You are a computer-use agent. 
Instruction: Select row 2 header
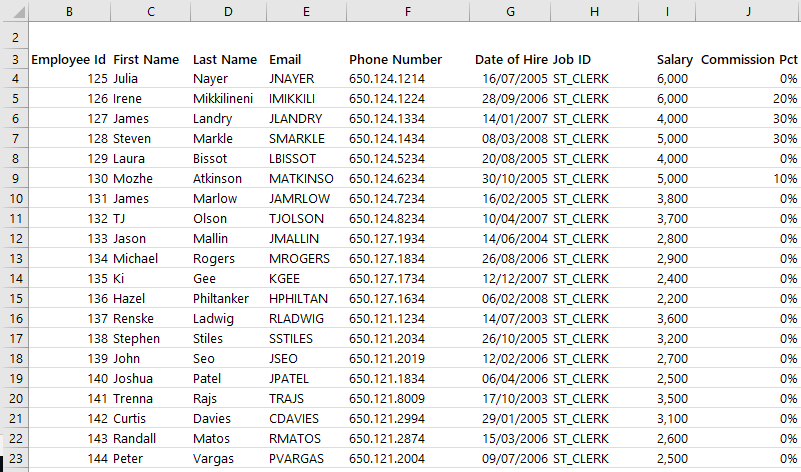click(x=15, y=38)
